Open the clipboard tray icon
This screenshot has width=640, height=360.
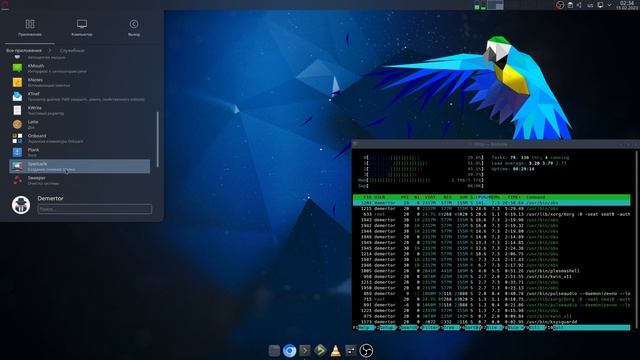(570, 5)
